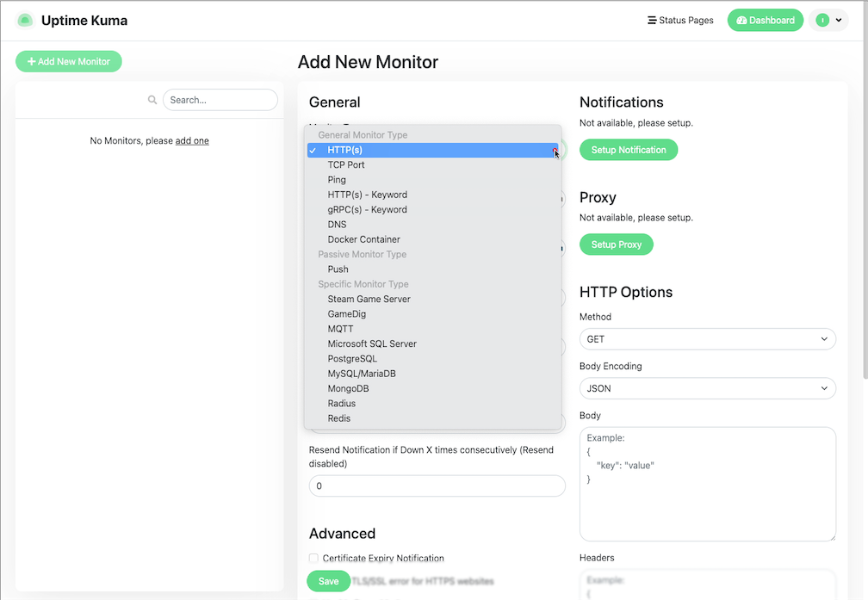868x600 pixels.
Task: Click the Setup Notification button
Action: [x=629, y=150]
